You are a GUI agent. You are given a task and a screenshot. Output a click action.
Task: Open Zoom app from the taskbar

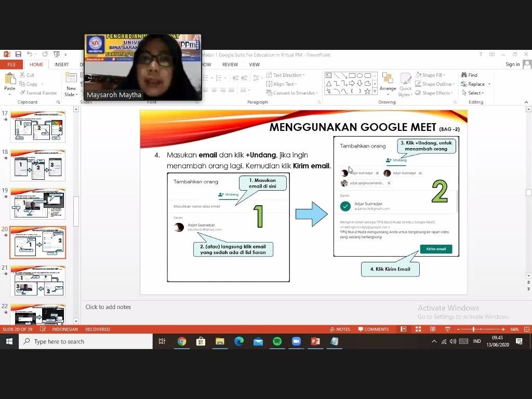tap(296, 341)
